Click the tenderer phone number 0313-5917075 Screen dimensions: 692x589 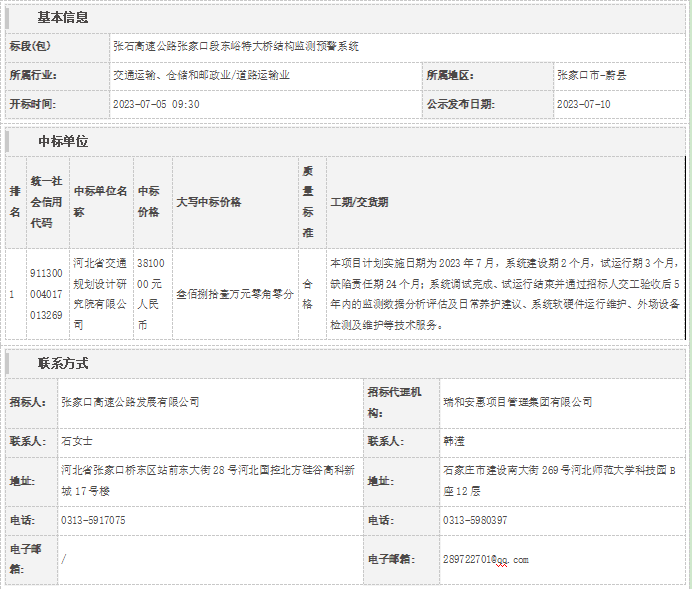click(93, 520)
